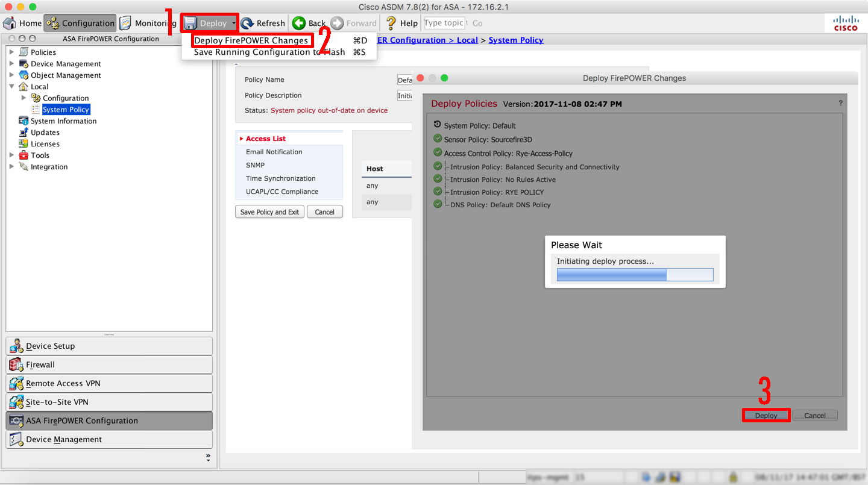Click the Integration tree icon
868x485 pixels.
tap(24, 167)
